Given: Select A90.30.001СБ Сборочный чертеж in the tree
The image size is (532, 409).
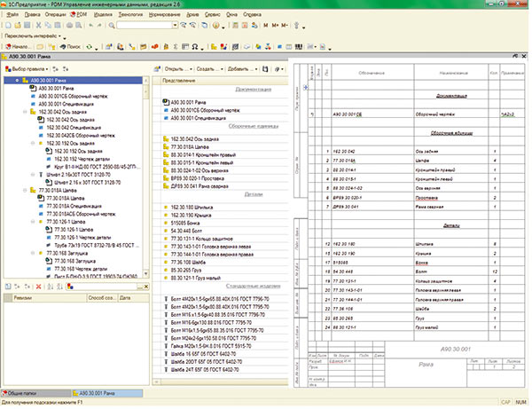Looking at the screenshot, I should coord(71,95).
